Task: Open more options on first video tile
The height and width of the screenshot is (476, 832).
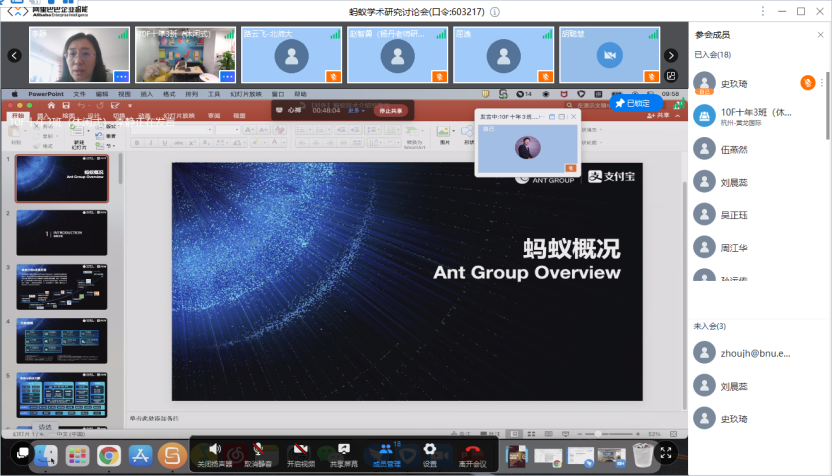Action: 121,76
